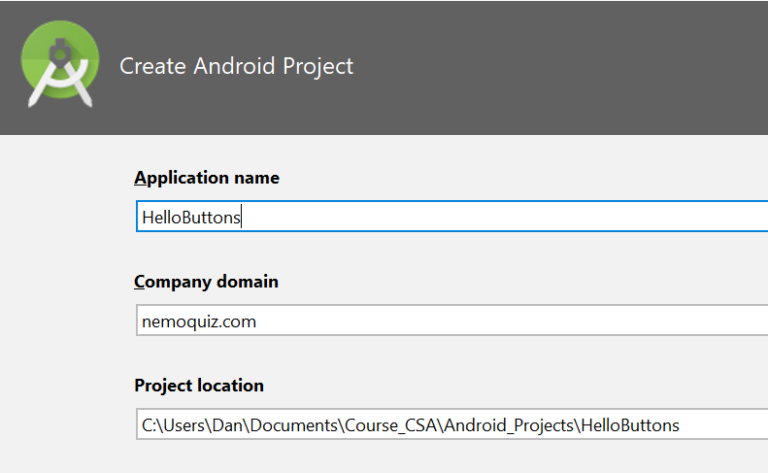
Task: Click trailing "HelloButtons" folder in location path
Action: (x=630, y=425)
